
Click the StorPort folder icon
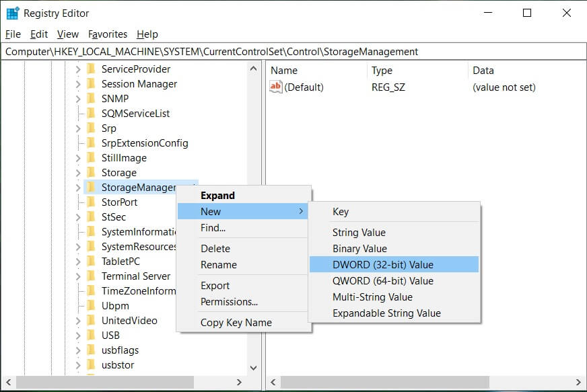click(x=91, y=202)
